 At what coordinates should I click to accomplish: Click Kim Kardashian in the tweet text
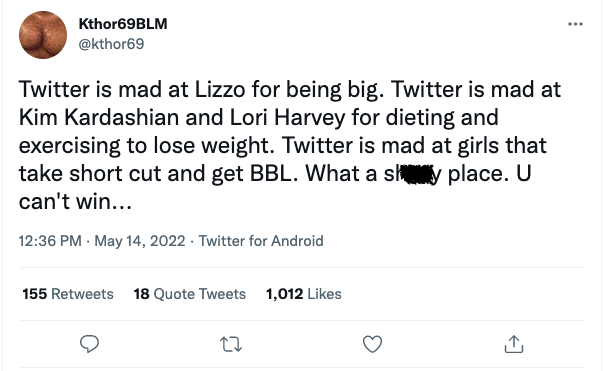click(99, 117)
